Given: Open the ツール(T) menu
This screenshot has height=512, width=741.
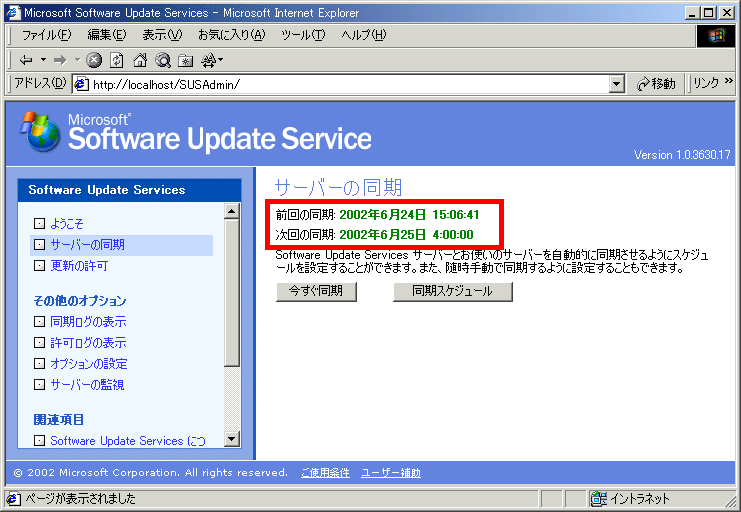Looking at the screenshot, I should [x=303, y=35].
